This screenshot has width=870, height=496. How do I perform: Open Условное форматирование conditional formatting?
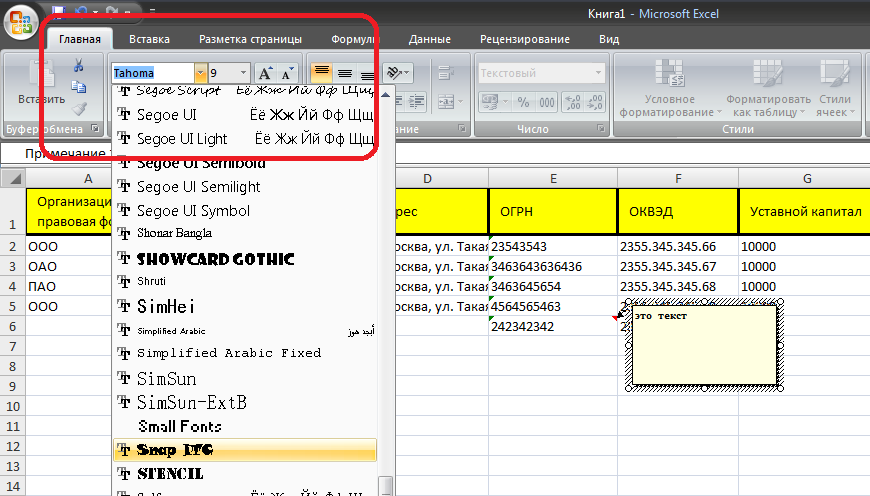coord(670,88)
